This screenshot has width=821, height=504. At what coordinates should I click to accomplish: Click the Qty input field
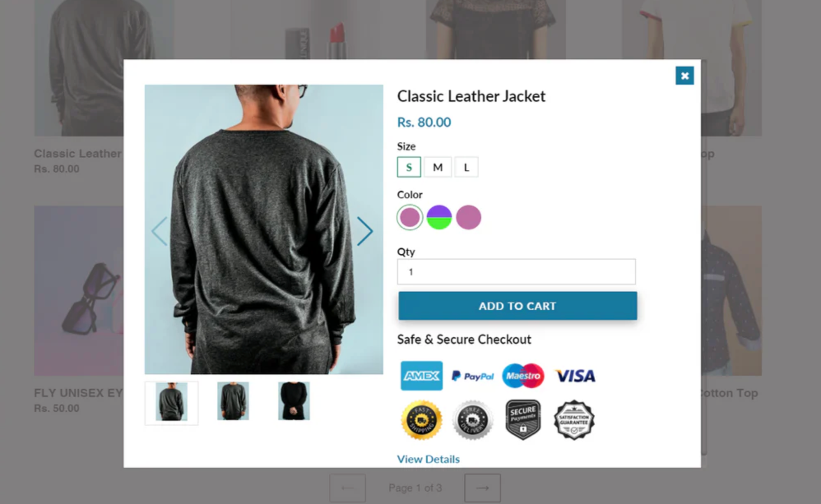coord(516,272)
